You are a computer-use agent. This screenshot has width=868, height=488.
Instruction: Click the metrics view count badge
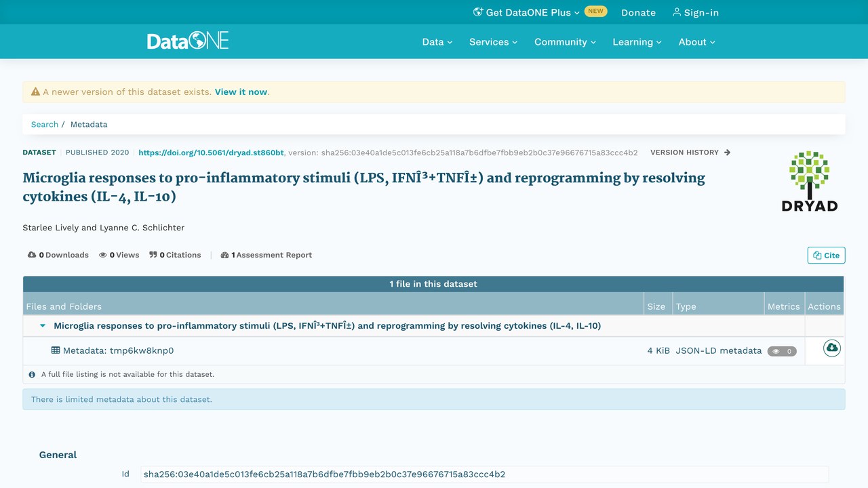[782, 351]
